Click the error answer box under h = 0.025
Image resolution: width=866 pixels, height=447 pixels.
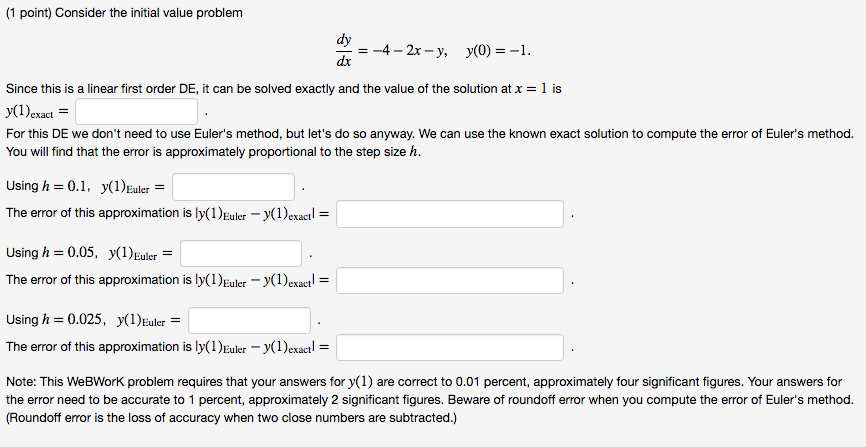tap(452, 347)
